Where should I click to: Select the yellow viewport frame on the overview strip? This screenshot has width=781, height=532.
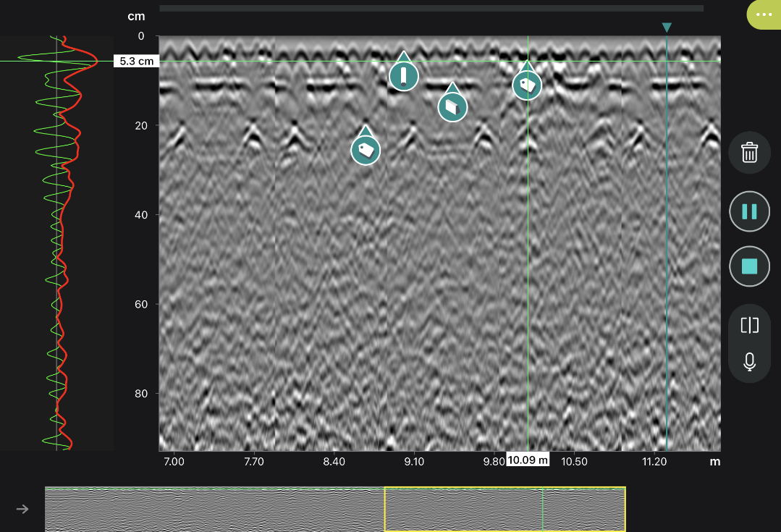(505, 508)
